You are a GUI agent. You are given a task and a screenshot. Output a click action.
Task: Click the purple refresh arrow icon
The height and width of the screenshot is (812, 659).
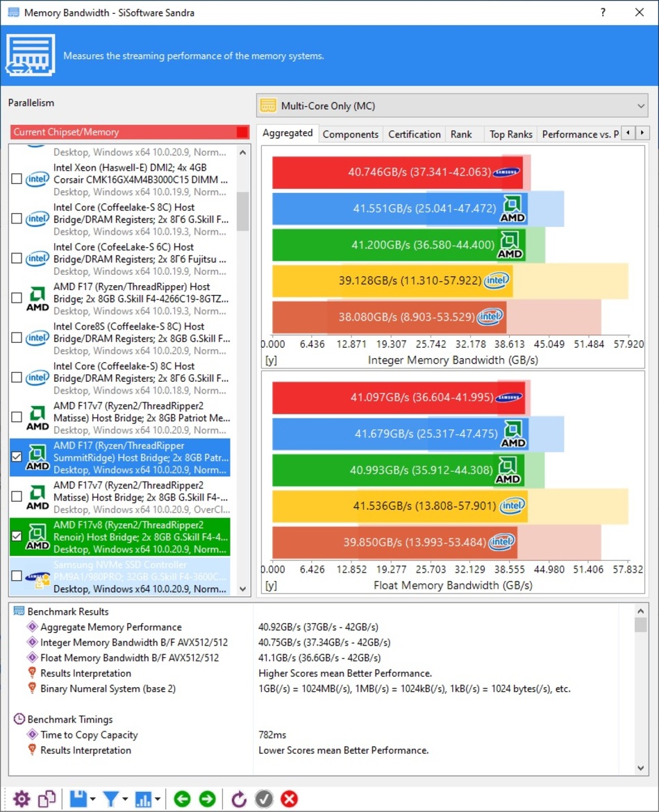(x=239, y=799)
